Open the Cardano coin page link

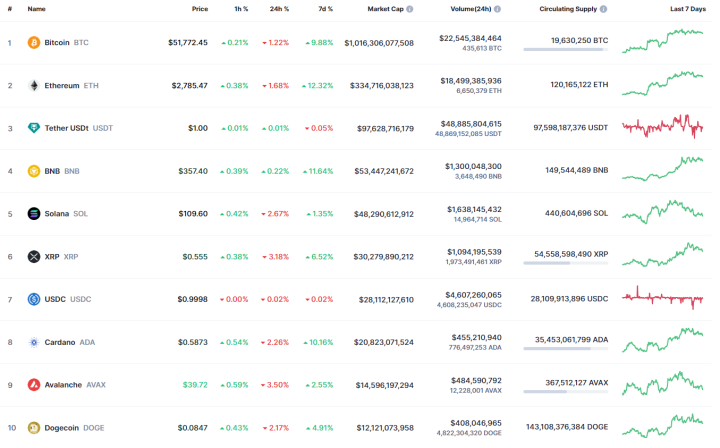point(69,342)
